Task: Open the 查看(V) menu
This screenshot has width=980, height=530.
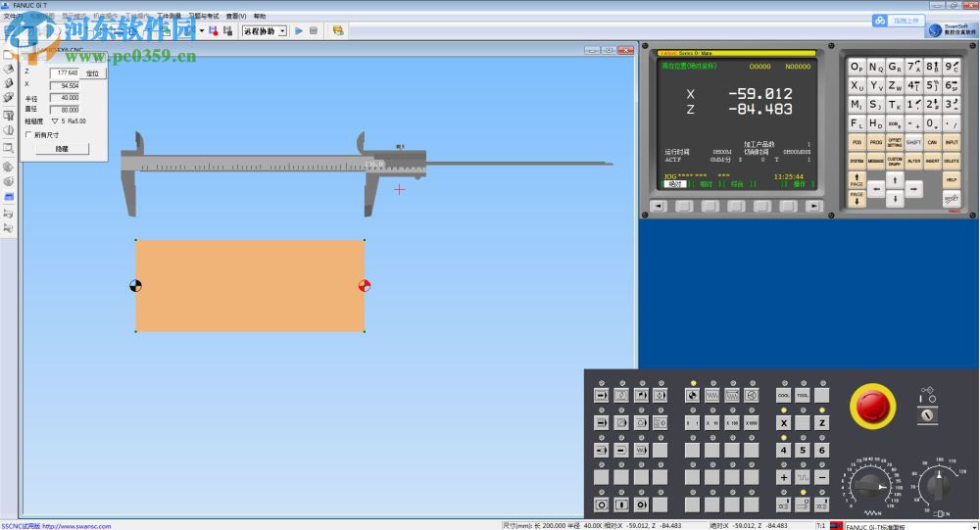Action: 236,17
